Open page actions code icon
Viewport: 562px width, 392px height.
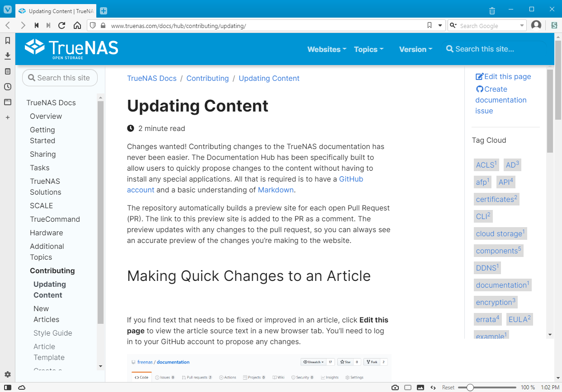pos(433,387)
